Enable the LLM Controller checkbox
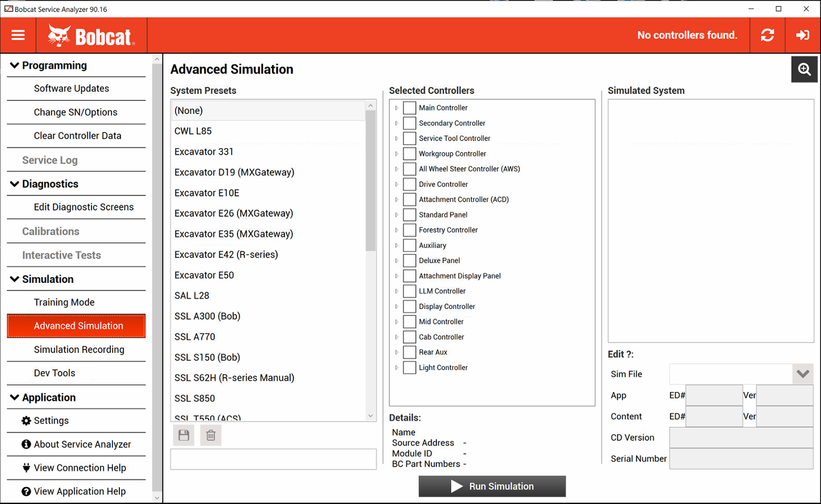 (x=410, y=291)
